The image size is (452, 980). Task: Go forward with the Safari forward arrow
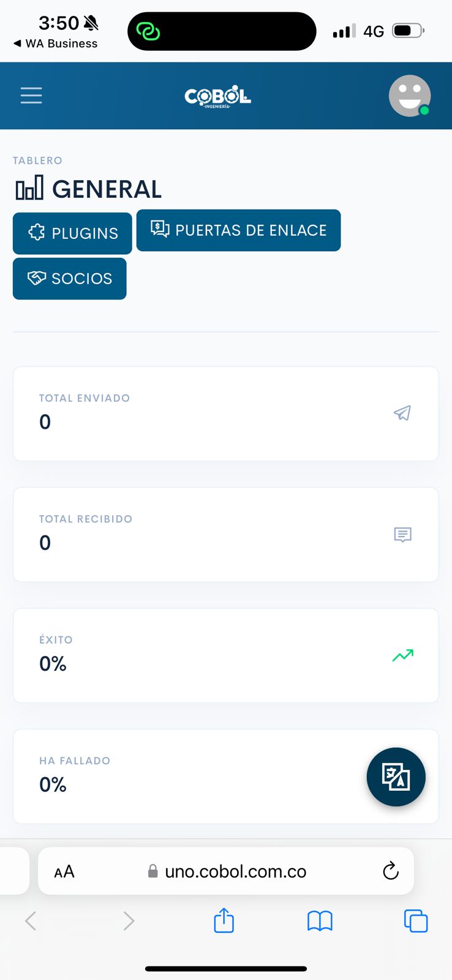point(128,921)
